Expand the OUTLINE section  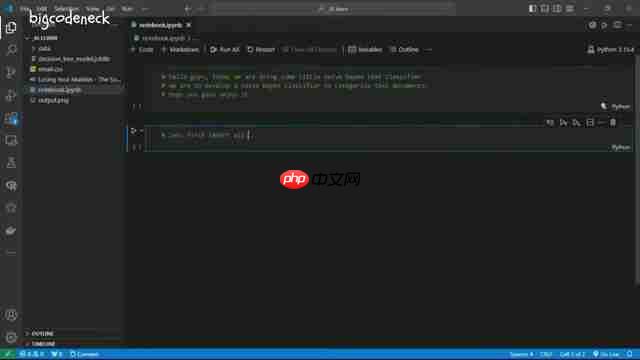tap(42, 333)
